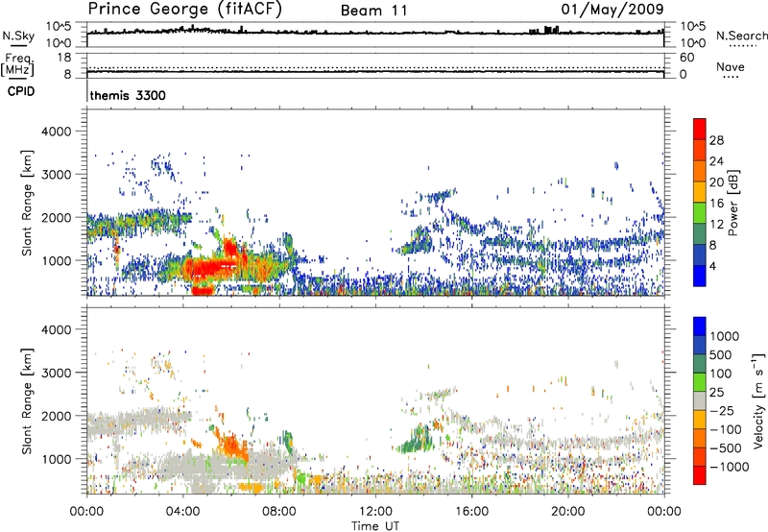
Task: Click the 'N.Sky' legend label
Action: tap(18, 36)
